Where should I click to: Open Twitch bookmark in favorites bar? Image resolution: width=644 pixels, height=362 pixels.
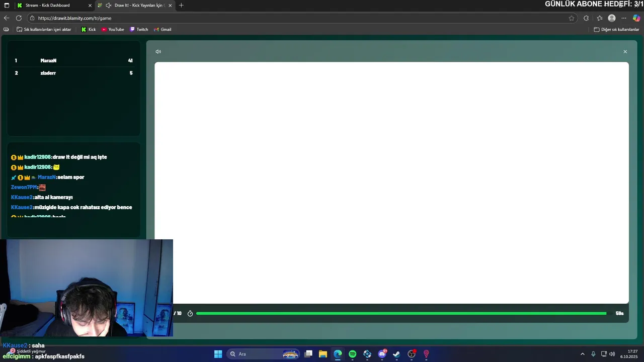click(139, 30)
